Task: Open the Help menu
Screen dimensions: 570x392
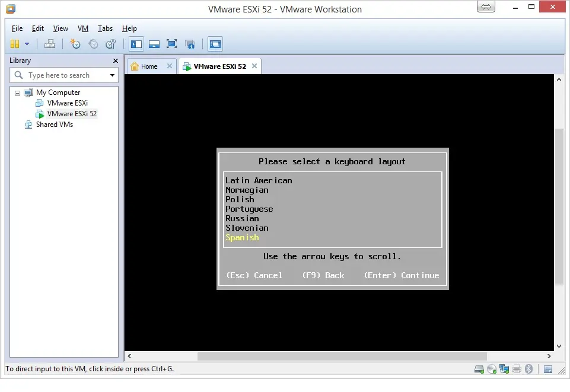Action: pos(129,28)
